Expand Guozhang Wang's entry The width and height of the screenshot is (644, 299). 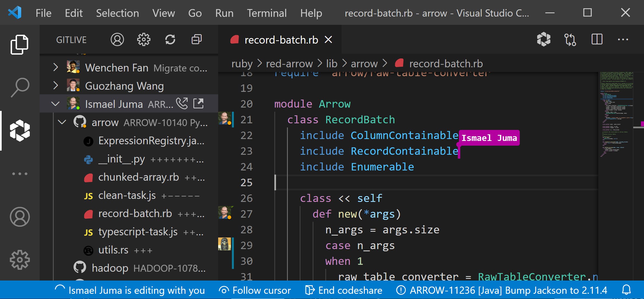click(56, 86)
